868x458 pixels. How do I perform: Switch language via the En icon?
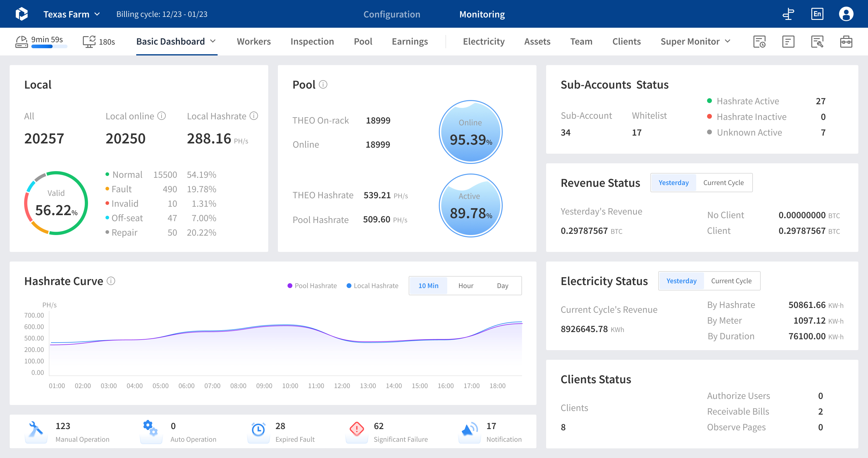(x=817, y=14)
